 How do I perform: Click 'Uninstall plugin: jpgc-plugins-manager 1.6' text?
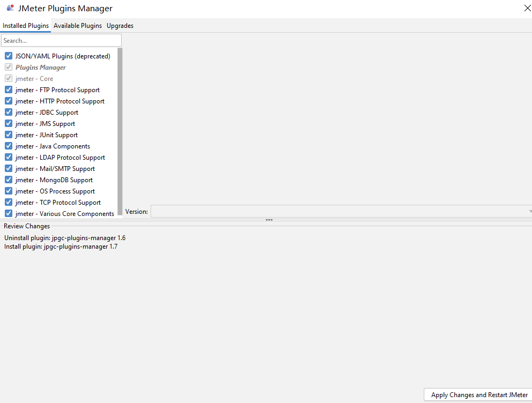(65, 237)
